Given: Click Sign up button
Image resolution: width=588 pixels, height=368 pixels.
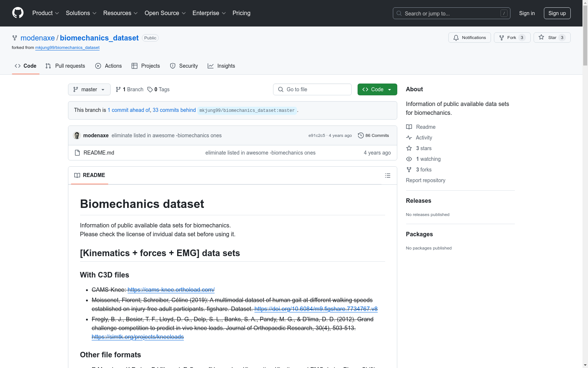Looking at the screenshot, I should [x=557, y=13].
